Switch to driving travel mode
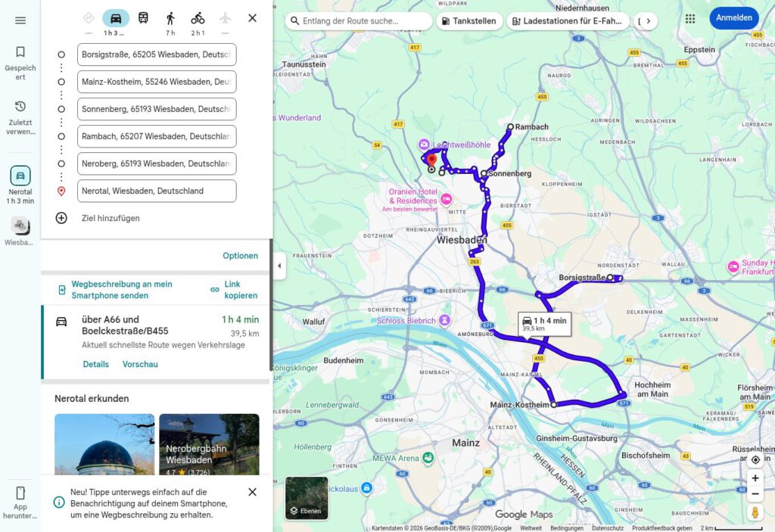Image resolution: width=775 pixels, height=532 pixels. click(x=116, y=18)
